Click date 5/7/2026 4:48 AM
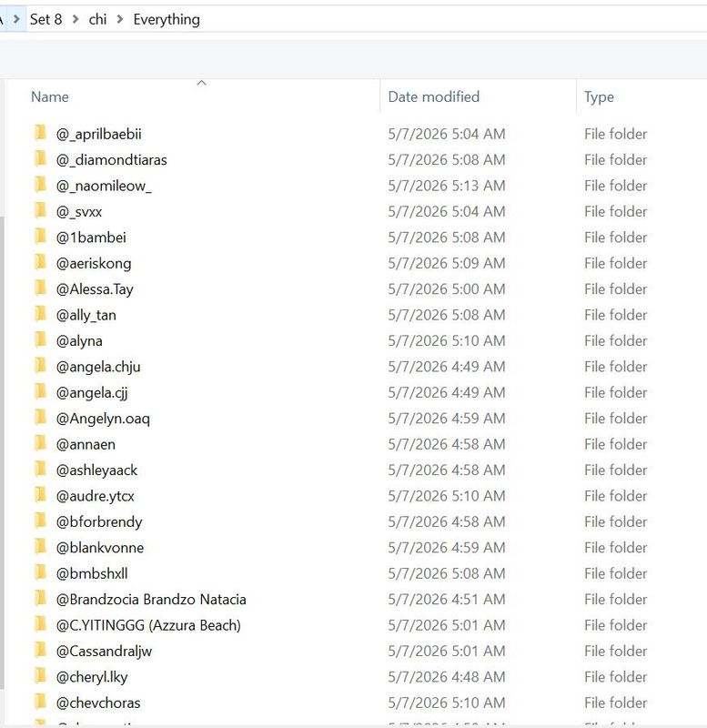 (446, 677)
